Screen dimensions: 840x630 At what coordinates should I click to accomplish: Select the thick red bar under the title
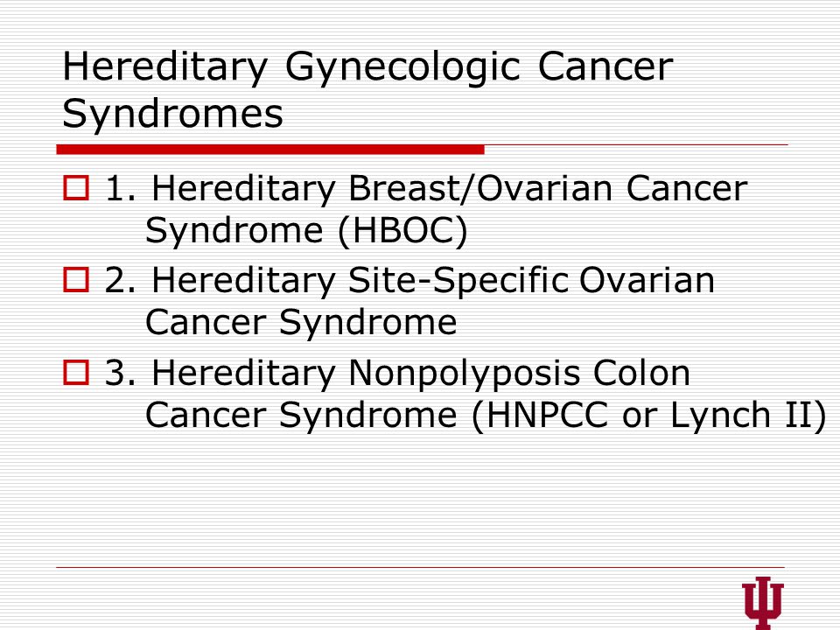tap(270, 150)
